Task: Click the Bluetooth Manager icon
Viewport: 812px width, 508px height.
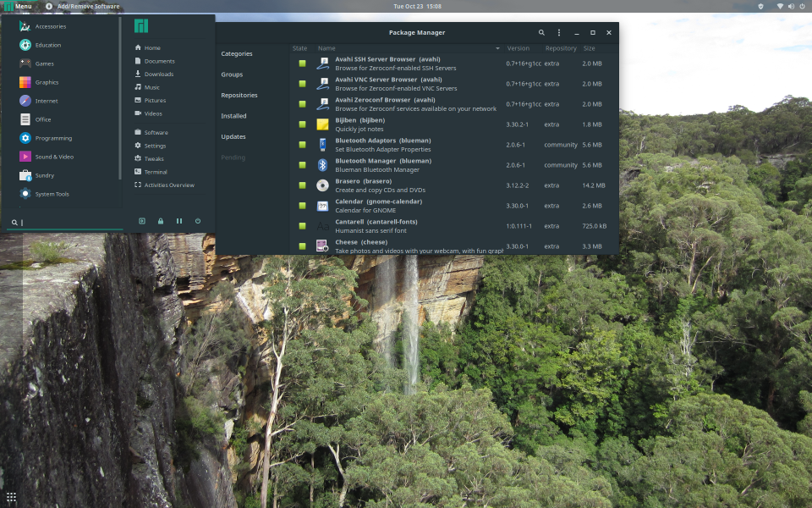Action: (x=322, y=165)
